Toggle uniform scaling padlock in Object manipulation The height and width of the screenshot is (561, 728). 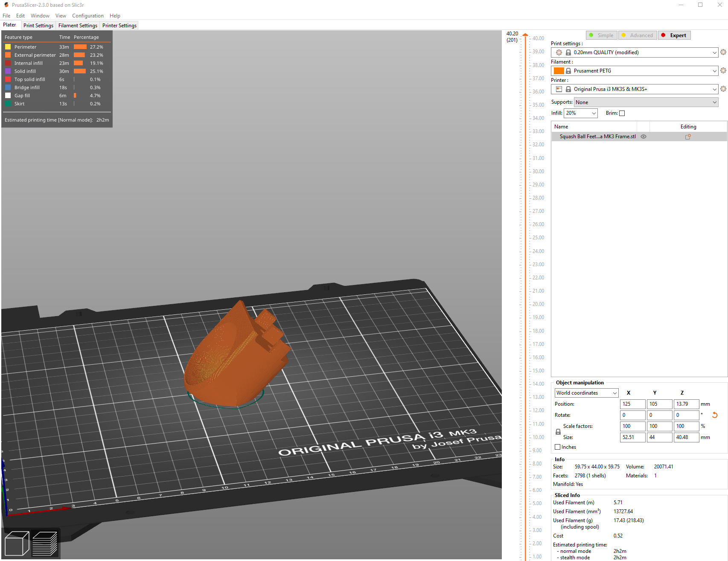click(558, 431)
